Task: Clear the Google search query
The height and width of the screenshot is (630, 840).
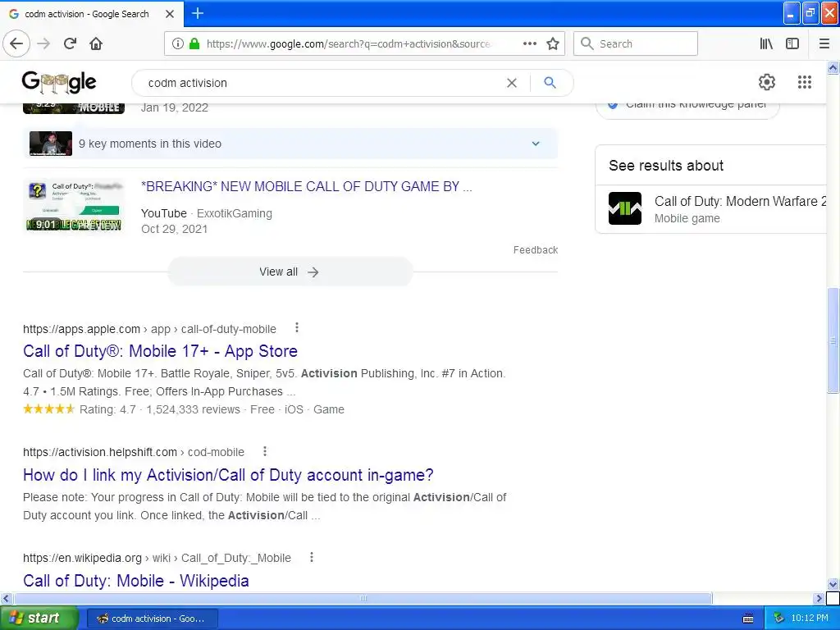Action: (x=512, y=83)
